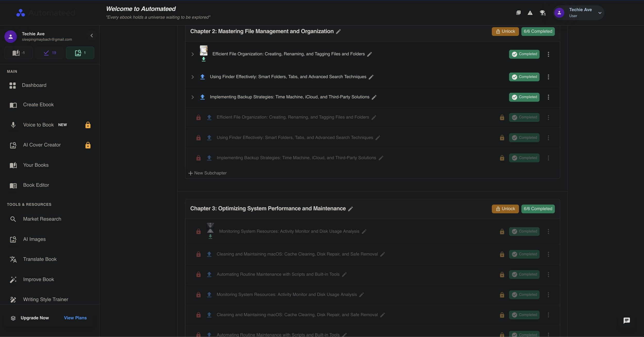Toggle Completed on Implementing Backup Strategies subchapter
This screenshot has height=337, width=644.
(524, 97)
